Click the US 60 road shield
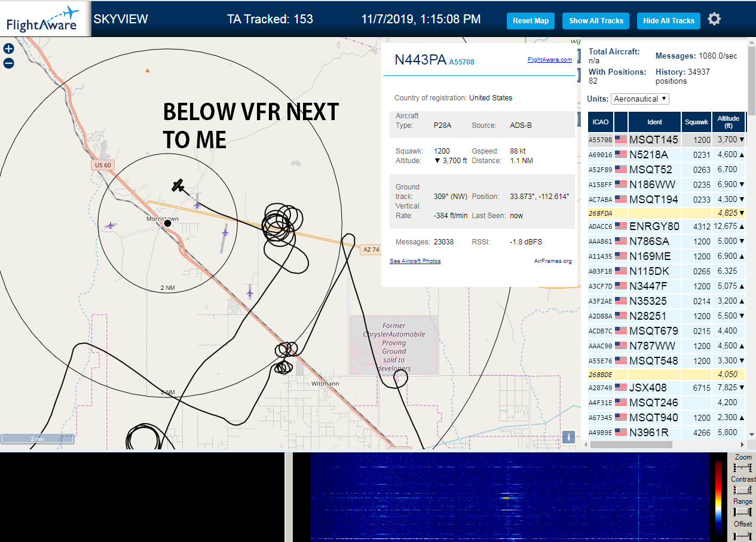Viewport: 756px width, 542px height. (x=102, y=165)
